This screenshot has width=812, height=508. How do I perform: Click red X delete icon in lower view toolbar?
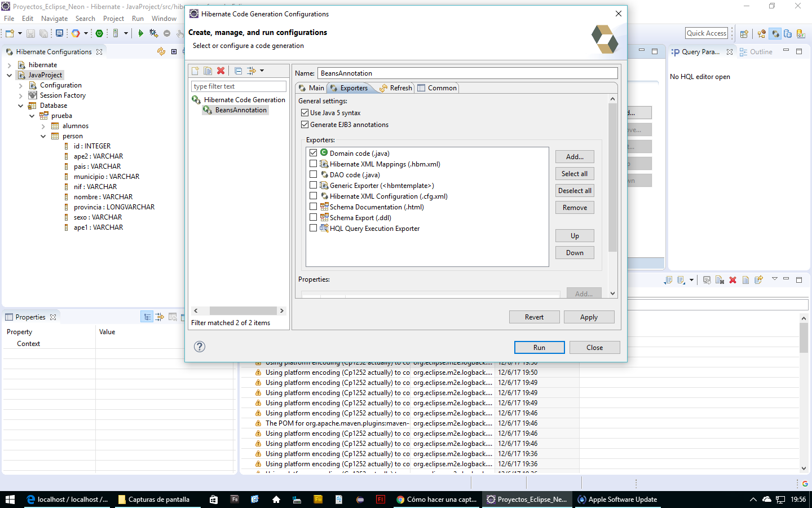[x=732, y=280]
